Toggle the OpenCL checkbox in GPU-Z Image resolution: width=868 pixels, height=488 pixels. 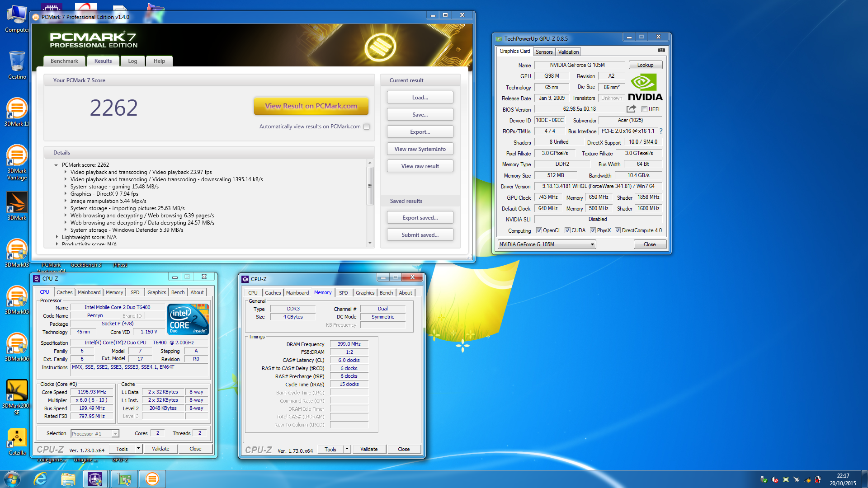[539, 230]
